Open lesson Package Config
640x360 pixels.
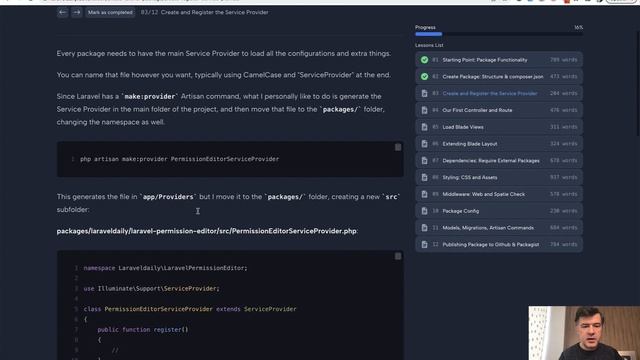tap(499, 211)
